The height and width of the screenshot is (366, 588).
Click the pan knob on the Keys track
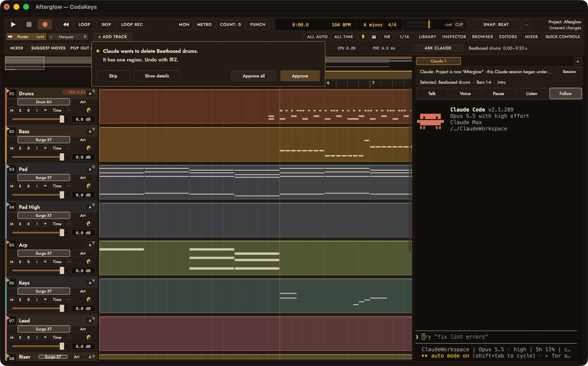click(x=89, y=299)
